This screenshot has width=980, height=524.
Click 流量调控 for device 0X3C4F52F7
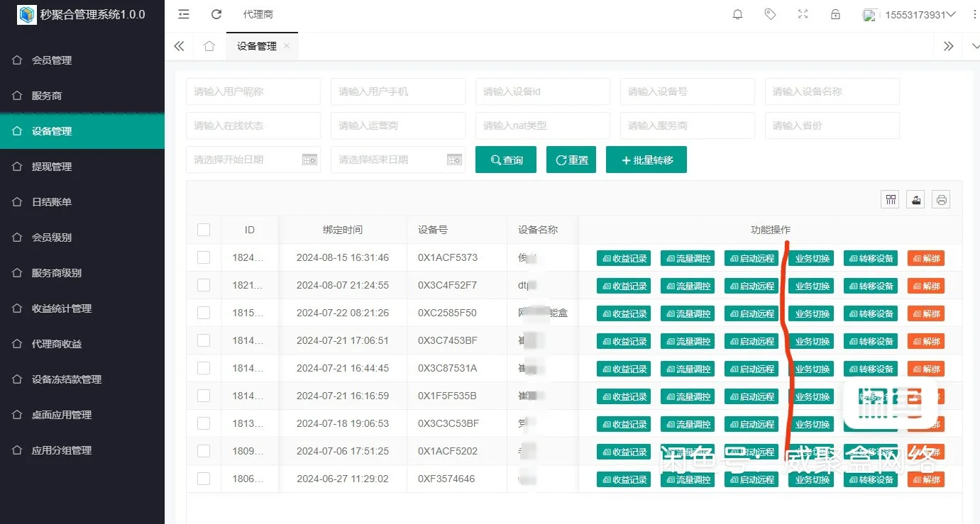(688, 286)
